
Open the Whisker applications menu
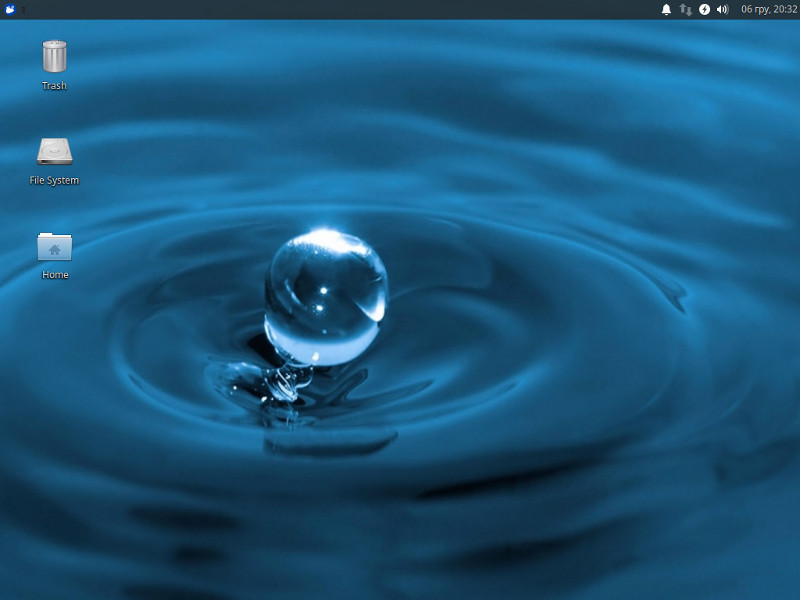coord(10,9)
